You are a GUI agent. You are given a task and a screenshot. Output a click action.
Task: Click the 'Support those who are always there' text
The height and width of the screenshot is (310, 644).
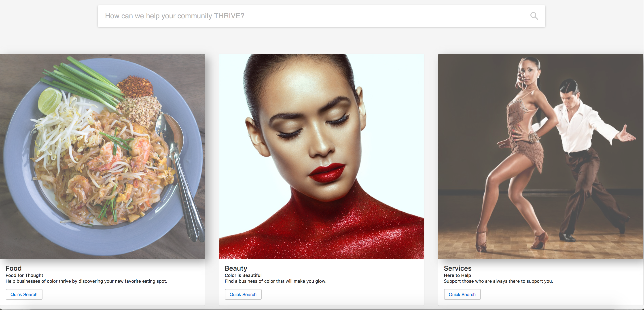coord(498,281)
